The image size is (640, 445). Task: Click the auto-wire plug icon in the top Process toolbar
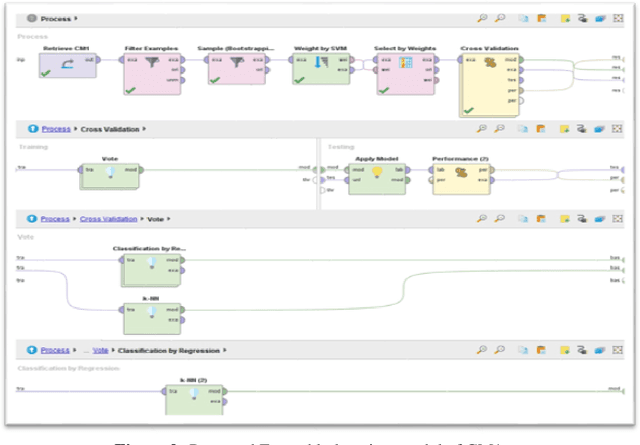(x=582, y=18)
